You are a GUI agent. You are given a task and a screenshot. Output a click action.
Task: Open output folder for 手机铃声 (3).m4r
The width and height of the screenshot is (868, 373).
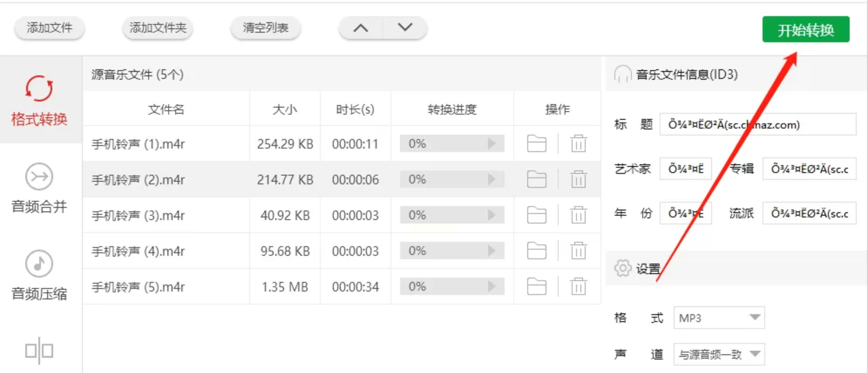tap(536, 215)
